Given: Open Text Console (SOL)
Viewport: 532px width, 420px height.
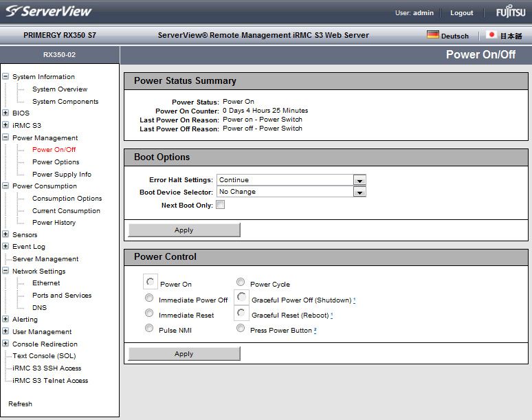Looking at the screenshot, I should (x=44, y=355).
